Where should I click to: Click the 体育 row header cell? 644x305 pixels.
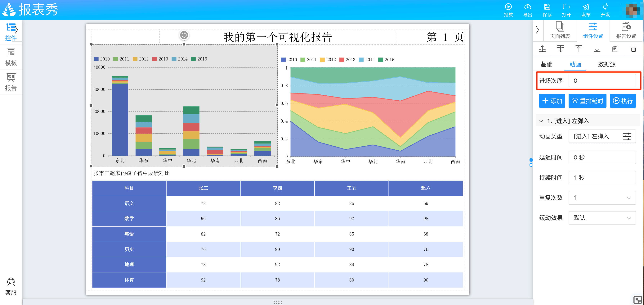129,280
